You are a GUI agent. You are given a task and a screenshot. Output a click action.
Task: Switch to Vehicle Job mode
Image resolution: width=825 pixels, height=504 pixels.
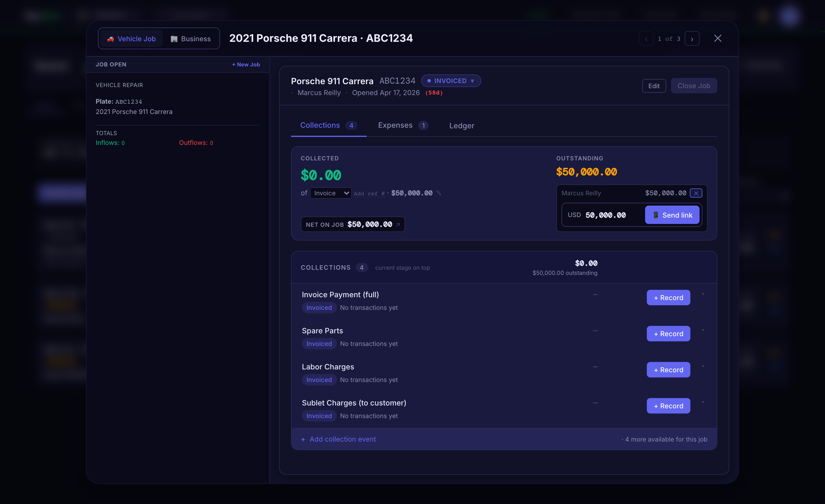pyautogui.click(x=131, y=38)
